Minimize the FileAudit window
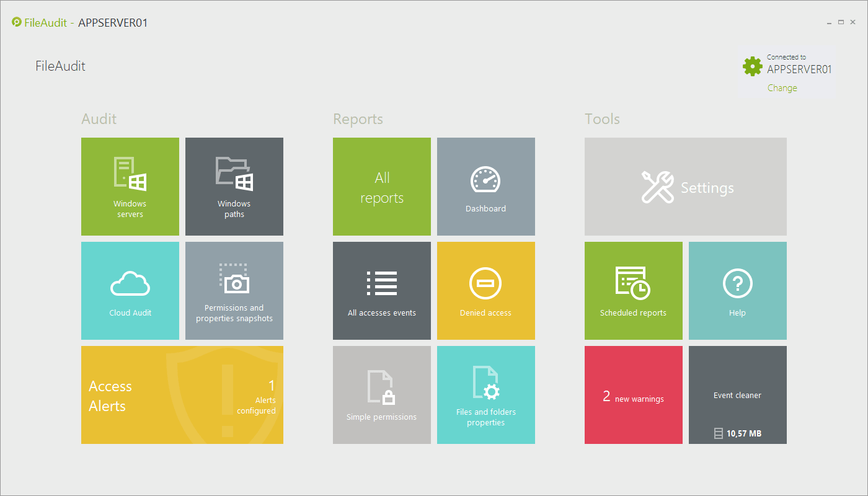This screenshot has height=496, width=868. point(830,22)
